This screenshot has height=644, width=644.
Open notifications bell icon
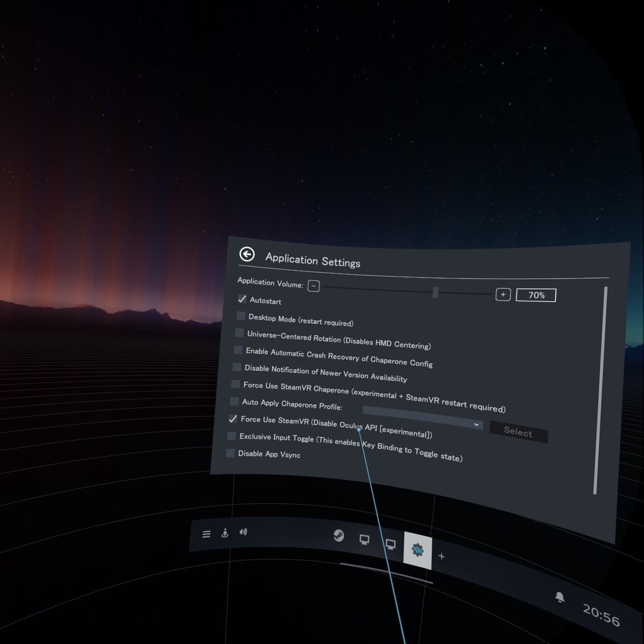(560, 597)
